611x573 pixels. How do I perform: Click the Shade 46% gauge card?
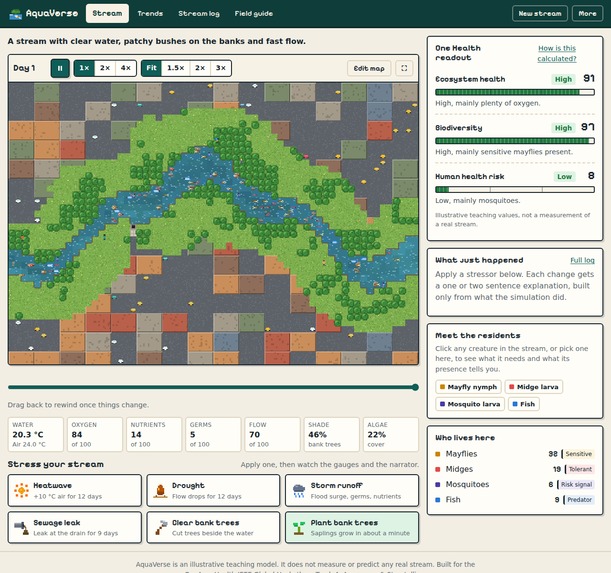click(x=332, y=434)
